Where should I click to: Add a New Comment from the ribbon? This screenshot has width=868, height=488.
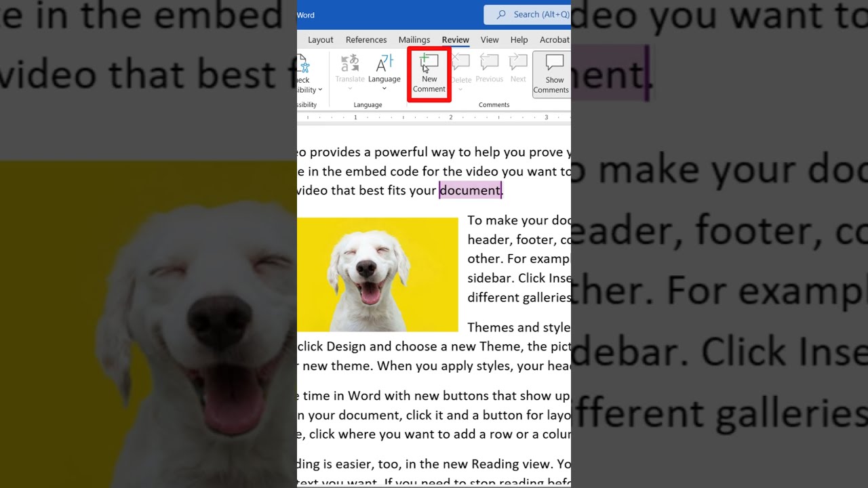(x=429, y=75)
